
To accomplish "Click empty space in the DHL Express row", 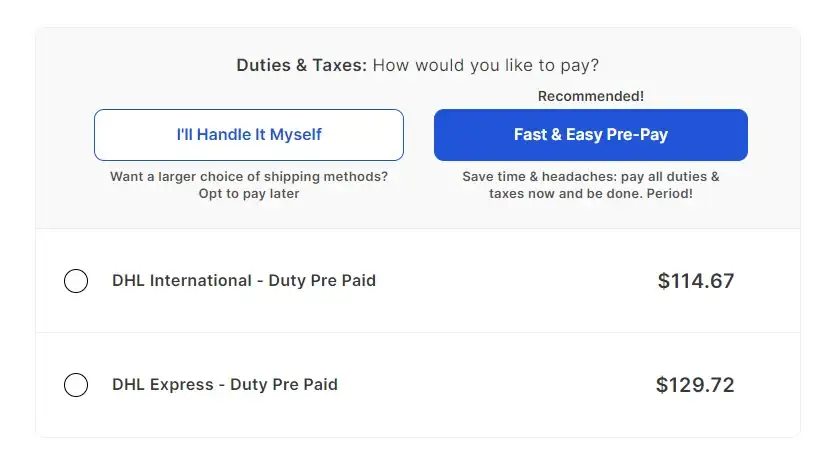I will point(500,385).
